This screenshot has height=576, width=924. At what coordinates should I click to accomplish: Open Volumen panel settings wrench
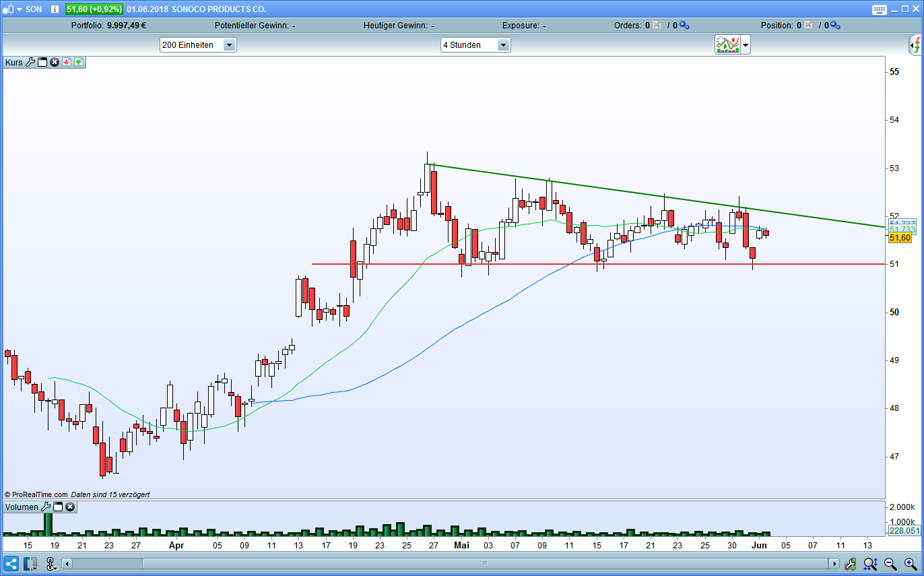[46, 507]
